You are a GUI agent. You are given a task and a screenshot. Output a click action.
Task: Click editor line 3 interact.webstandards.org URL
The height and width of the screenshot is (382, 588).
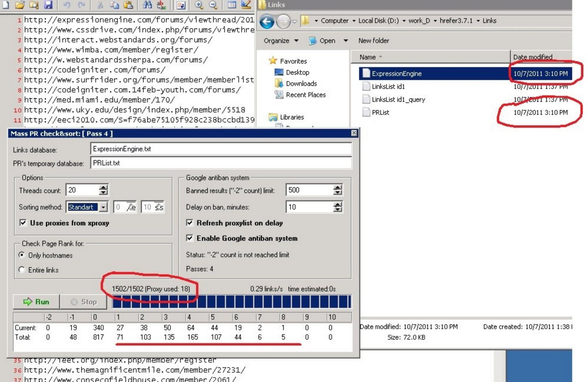[118, 40]
